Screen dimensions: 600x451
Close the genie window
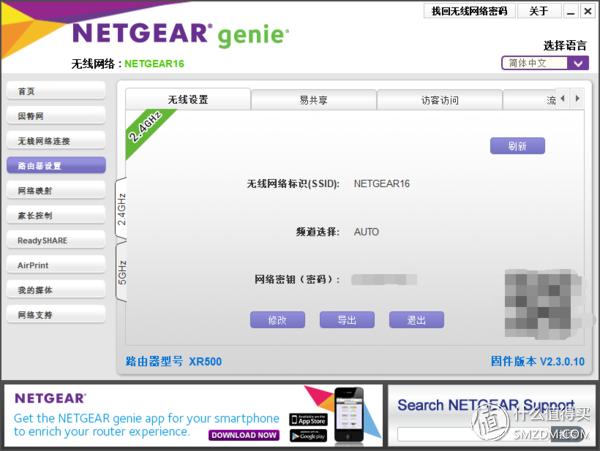[x=588, y=11]
